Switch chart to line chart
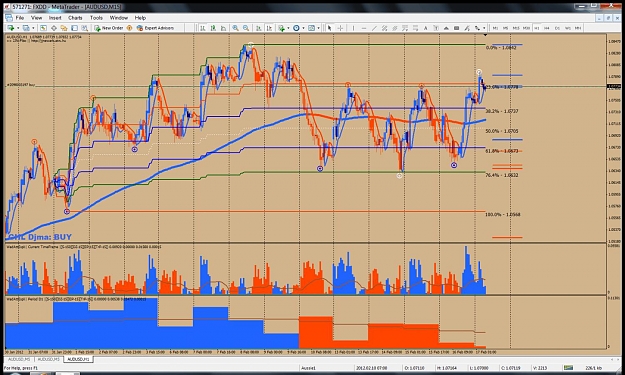625x375 pixels. 223,28
